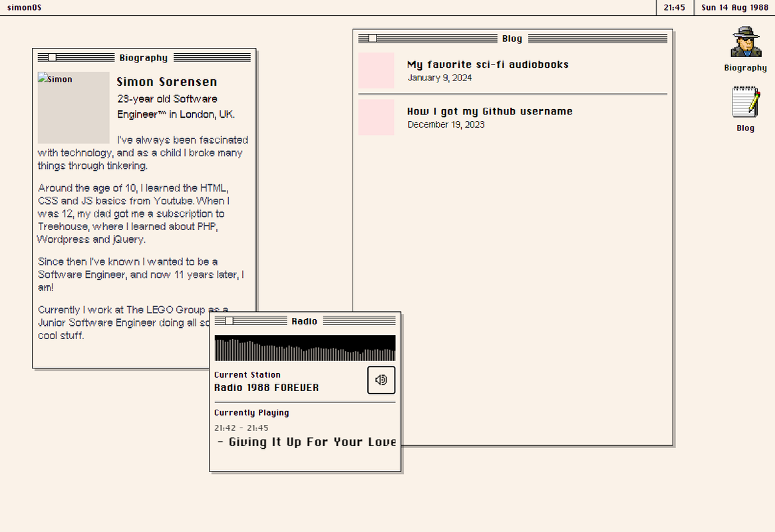
Task: Close the Radio window
Action: coord(229,321)
